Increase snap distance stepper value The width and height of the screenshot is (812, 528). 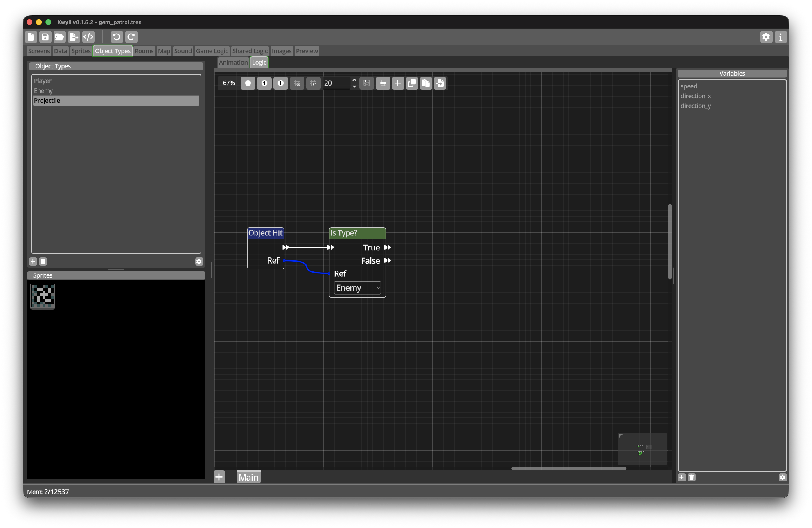coord(354,80)
